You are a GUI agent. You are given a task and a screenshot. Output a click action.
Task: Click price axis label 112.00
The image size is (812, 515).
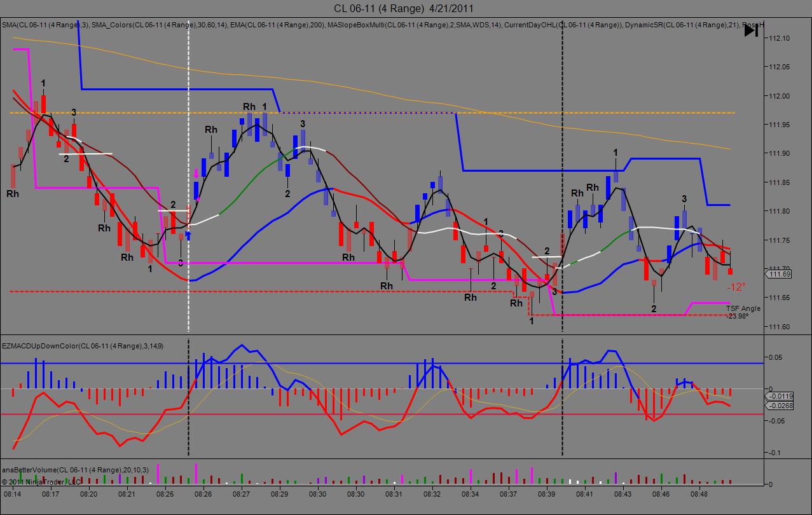[779, 96]
